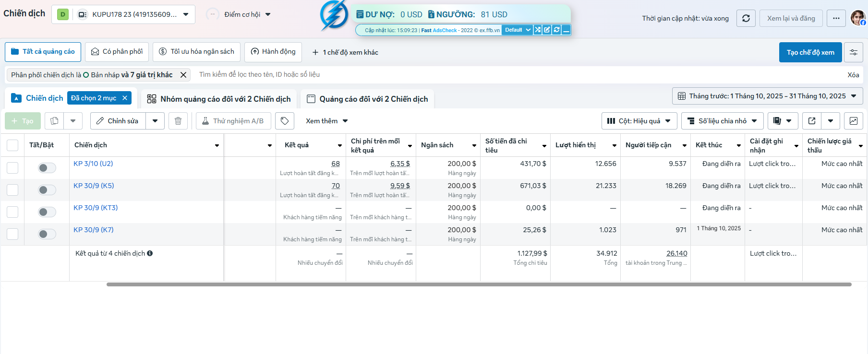Refresh the campaign data with the reload button
The image size is (868, 354).
tap(746, 18)
